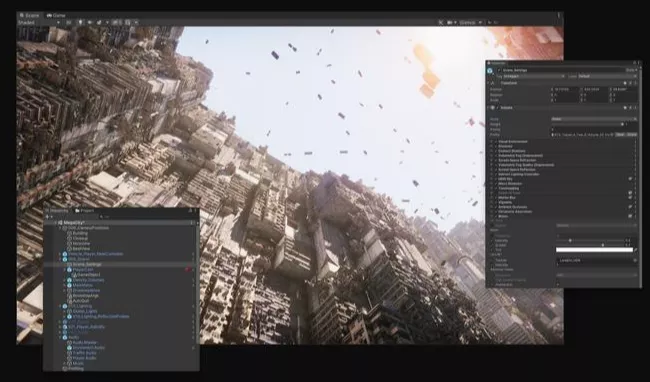Switch to the Scene tab
Viewport: 650px width, 382px height.
click(29, 15)
